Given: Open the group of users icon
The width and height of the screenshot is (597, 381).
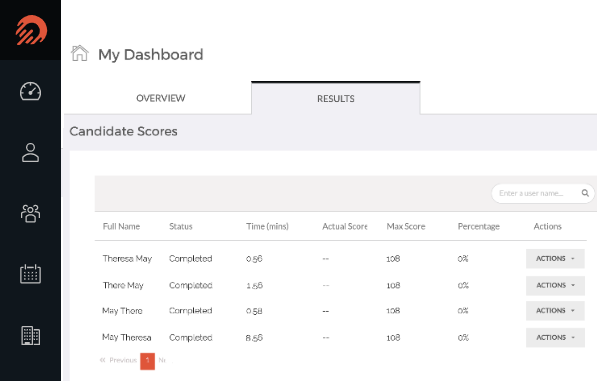Looking at the screenshot, I should 30,213.
